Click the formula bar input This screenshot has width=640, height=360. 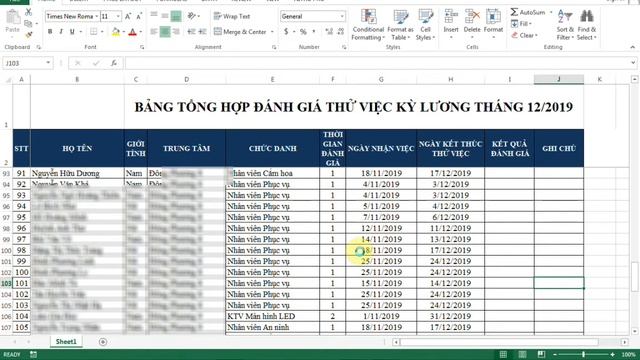(377, 63)
